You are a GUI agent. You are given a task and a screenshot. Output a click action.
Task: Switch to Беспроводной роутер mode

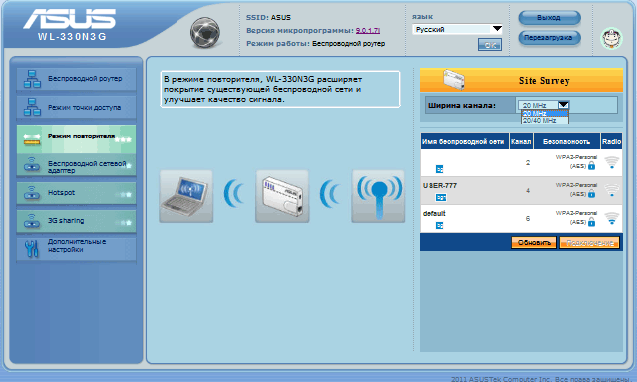(76, 79)
